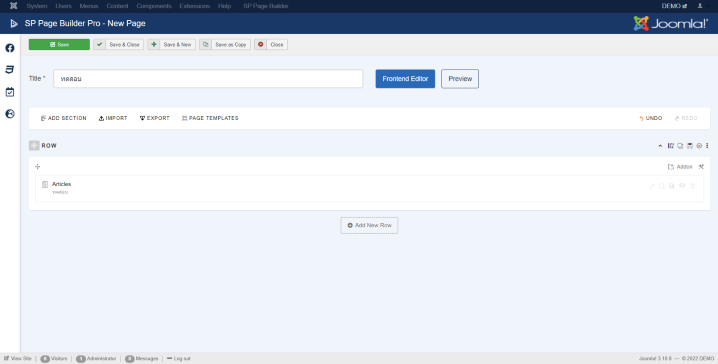Click the SP Page Builder logo icon
Screen dimensions: 718x364
(x=14, y=23)
